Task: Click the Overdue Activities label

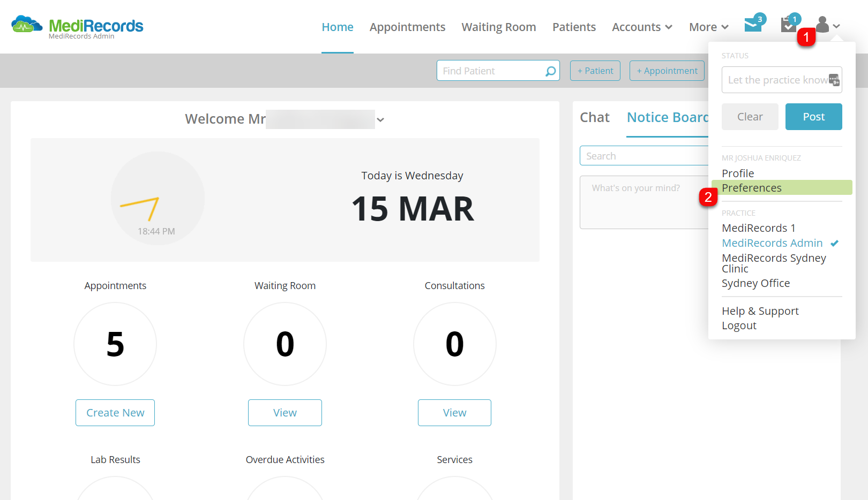Action: (x=285, y=460)
